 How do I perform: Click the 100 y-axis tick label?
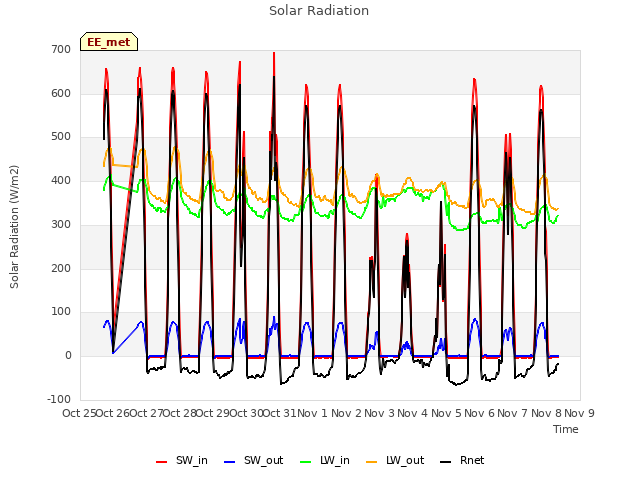pos(61,311)
